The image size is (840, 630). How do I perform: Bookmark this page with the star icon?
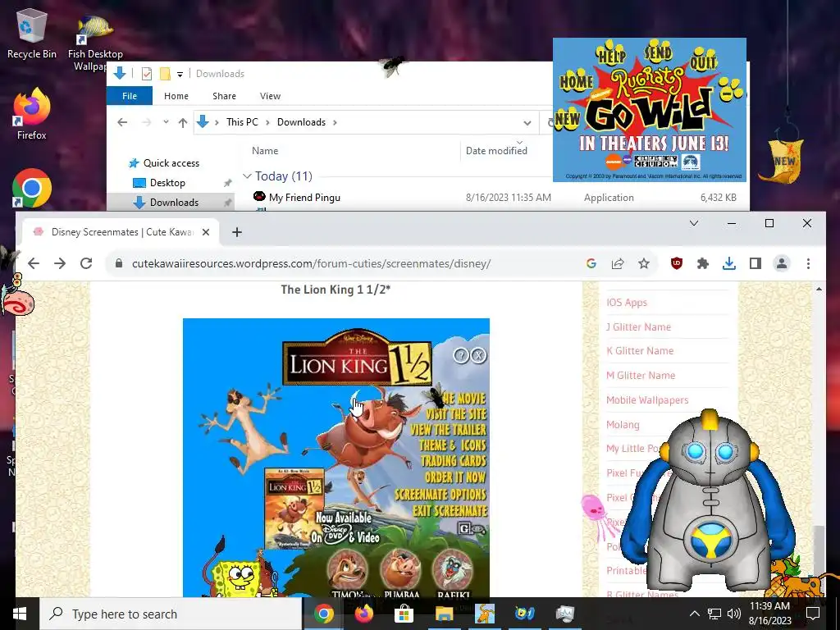644,263
